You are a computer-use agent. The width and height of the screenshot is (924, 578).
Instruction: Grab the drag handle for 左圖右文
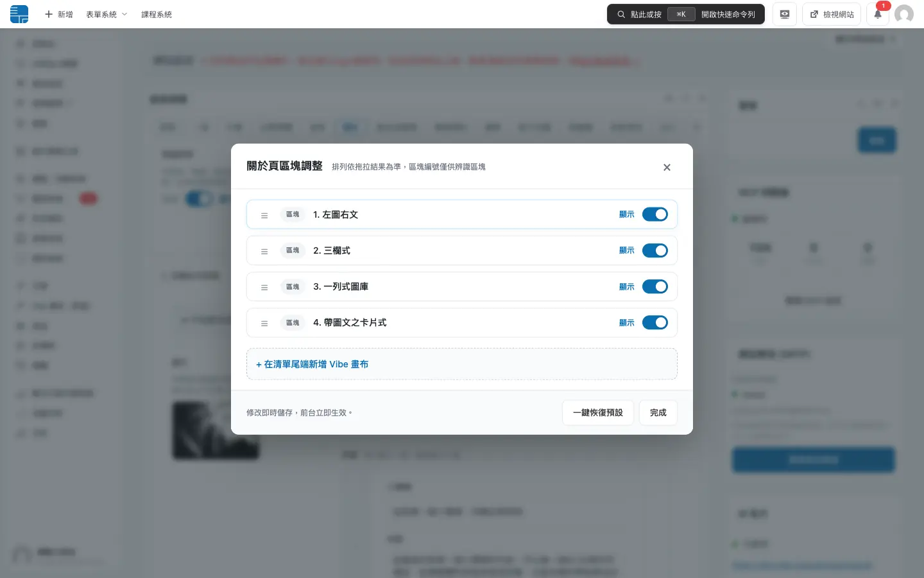pos(264,215)
